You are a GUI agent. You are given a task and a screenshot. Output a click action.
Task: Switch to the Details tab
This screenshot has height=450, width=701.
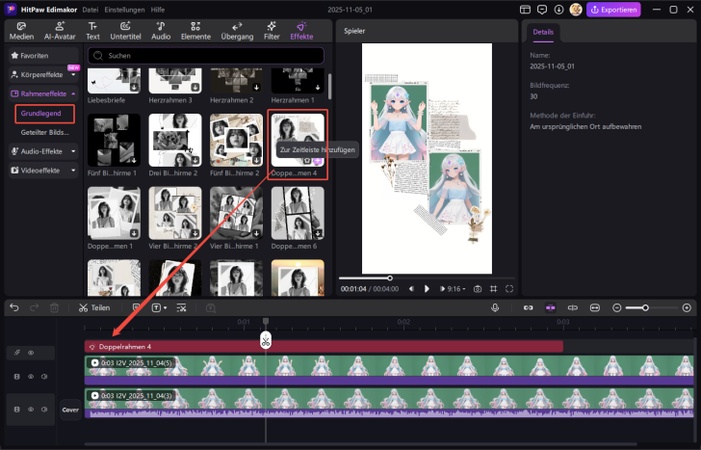pyautogui.click(x=543, y=32)
